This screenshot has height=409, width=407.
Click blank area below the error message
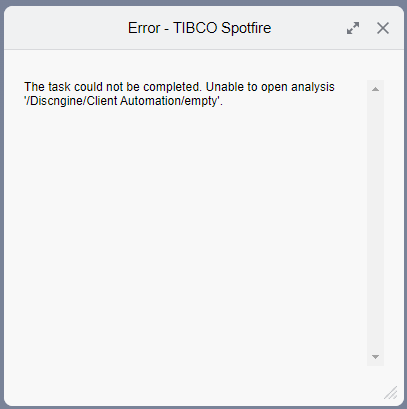click(187, 233)
